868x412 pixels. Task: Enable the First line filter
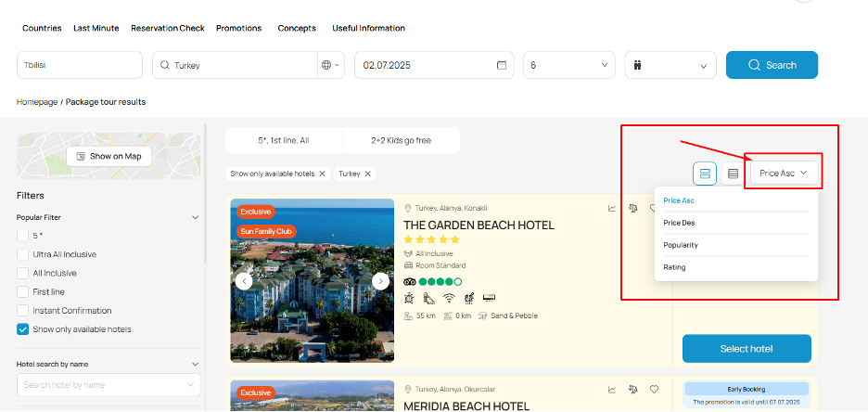[x=22, y=291]
